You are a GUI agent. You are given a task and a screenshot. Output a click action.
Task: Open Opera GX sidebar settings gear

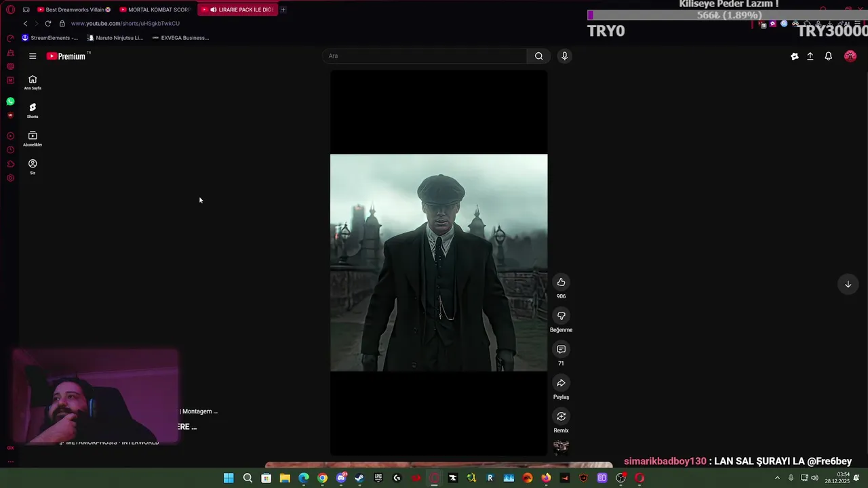[10, 178]
